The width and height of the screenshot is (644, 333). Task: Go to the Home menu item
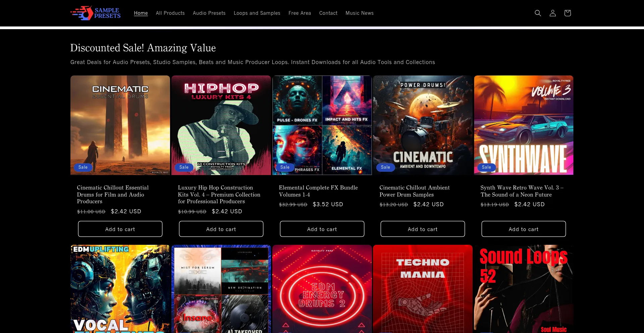pyautogui.click(x=141, y=13)
